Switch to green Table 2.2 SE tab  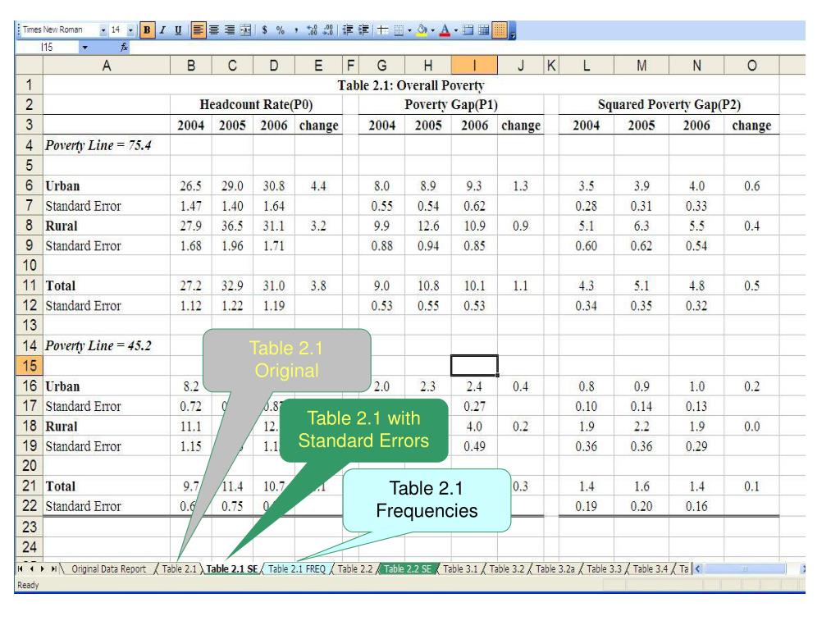coord(408,569)
